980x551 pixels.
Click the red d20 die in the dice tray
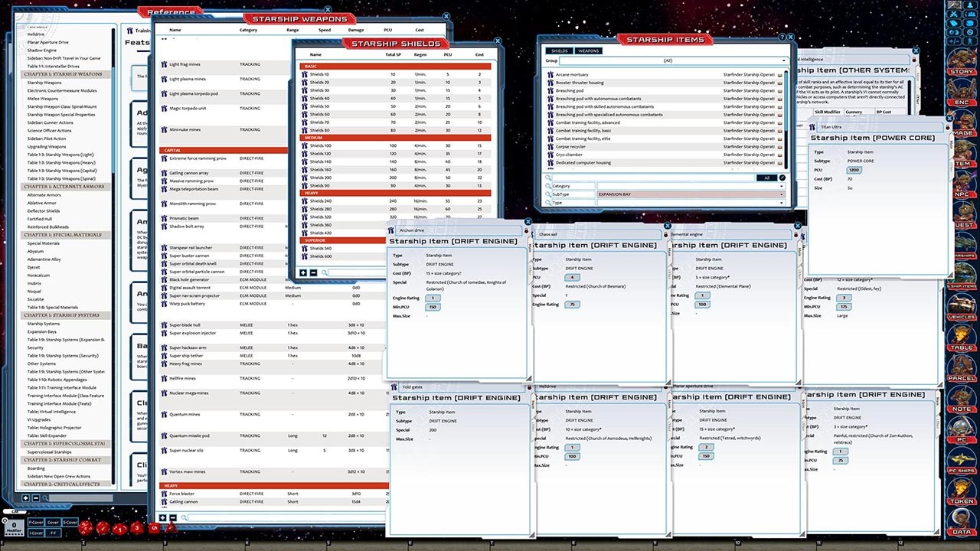point(86,528)
